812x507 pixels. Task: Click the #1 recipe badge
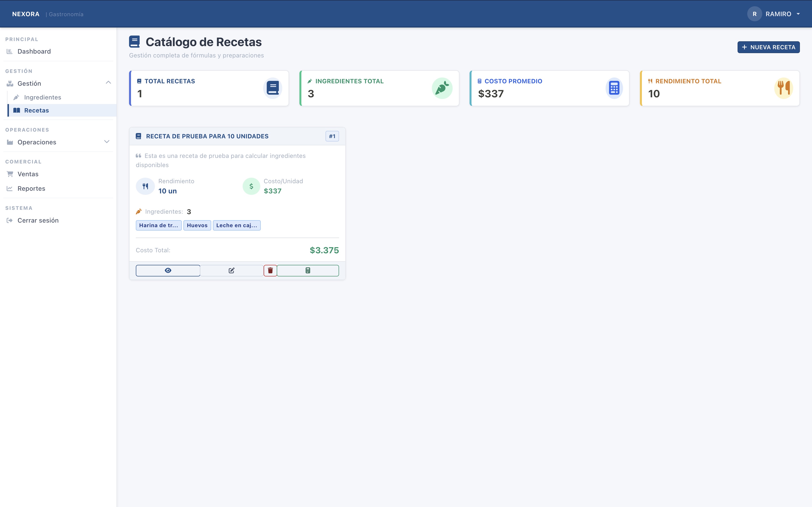pyautogui.click(x=332, y=136)
